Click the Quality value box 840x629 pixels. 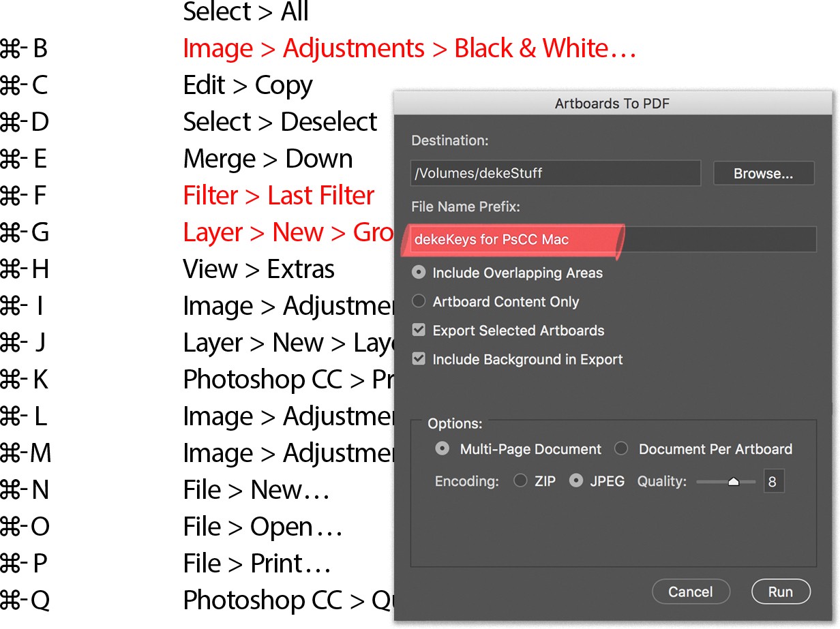[x=773, y=481]
